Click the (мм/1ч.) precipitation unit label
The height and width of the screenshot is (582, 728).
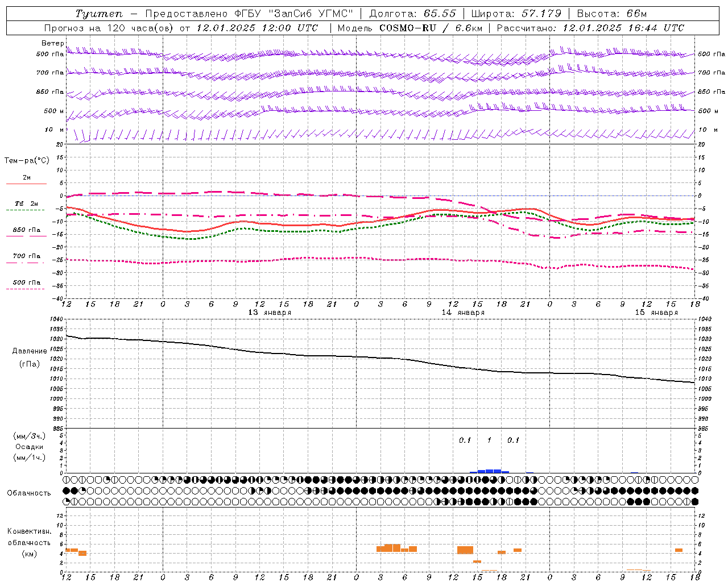(30, 458)
